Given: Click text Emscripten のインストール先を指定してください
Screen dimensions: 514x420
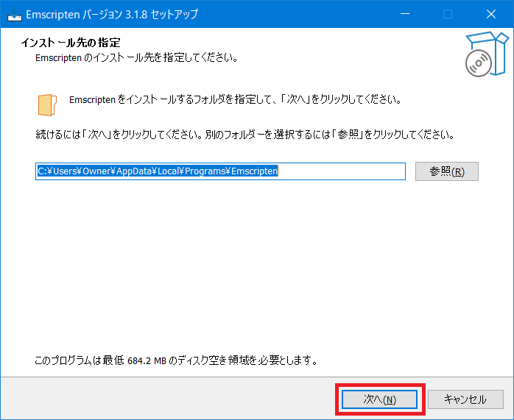Looking at the screenshot, I should point(136,58).
